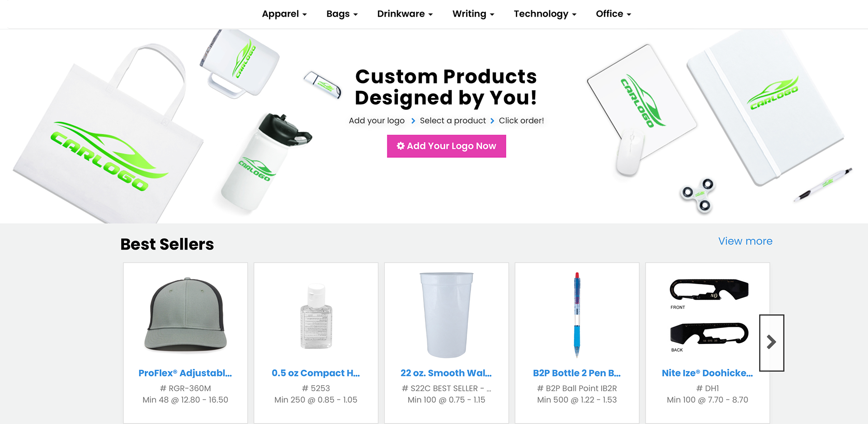868x424 pixels.
Task: Select the gray cap product image
Action: pos(186,315)
